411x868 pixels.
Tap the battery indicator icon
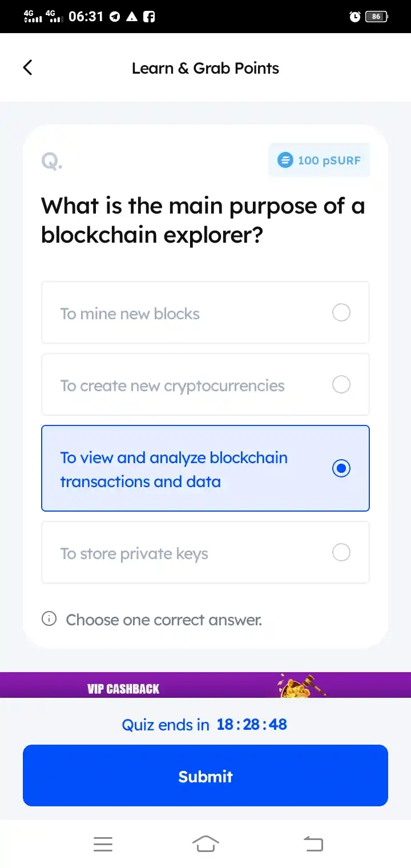[377, 17]
